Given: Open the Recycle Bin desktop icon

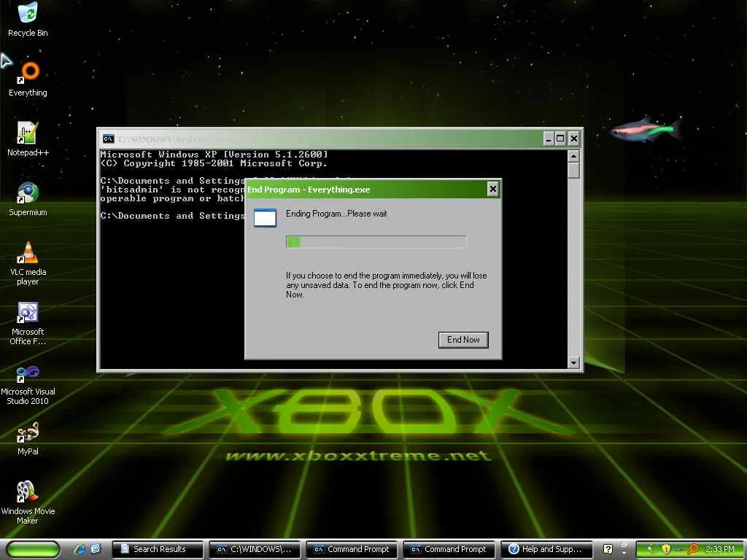Looking at the screenshot, I should tap(28, 19).
